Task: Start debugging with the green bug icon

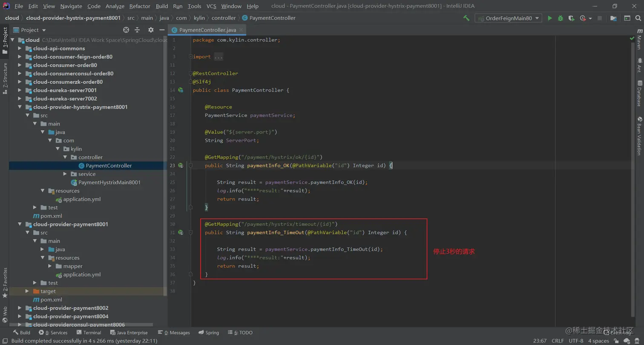Action: coord(561,18)
